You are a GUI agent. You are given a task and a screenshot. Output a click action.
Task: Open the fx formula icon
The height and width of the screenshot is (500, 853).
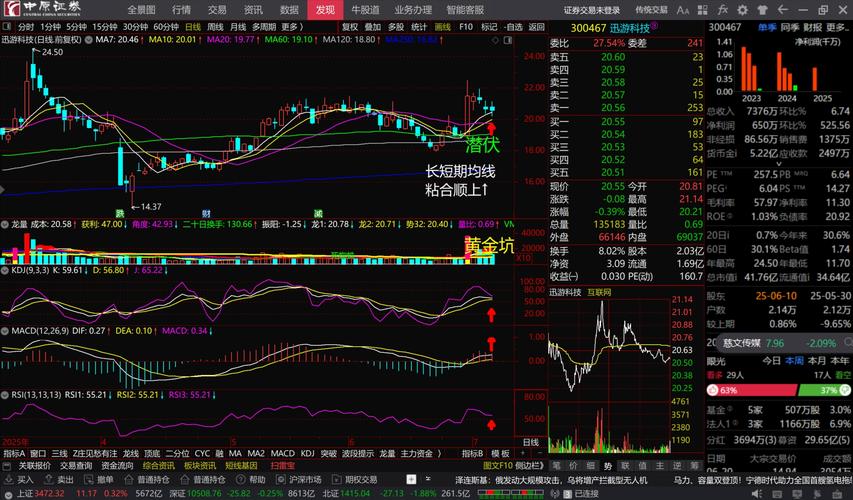pos(722,10)
